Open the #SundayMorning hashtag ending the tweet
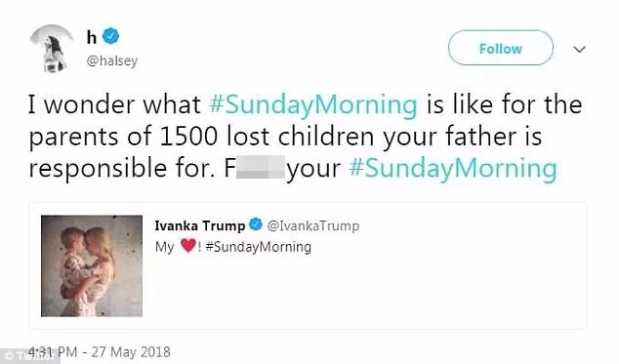The width and height of the screenshot is (619, 364). pyautogui.click(x=453, y=169)
